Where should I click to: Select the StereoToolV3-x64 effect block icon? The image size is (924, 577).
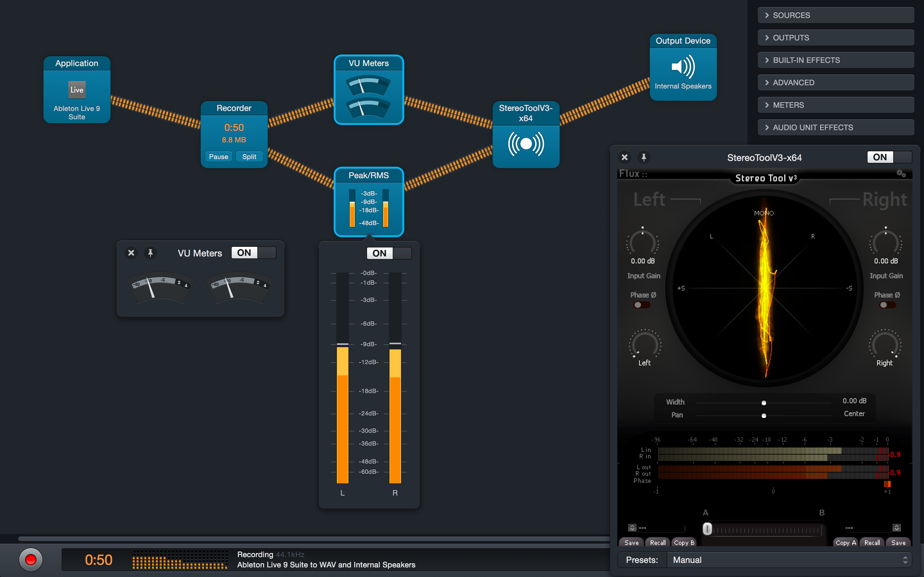click(x=526, y=144)
